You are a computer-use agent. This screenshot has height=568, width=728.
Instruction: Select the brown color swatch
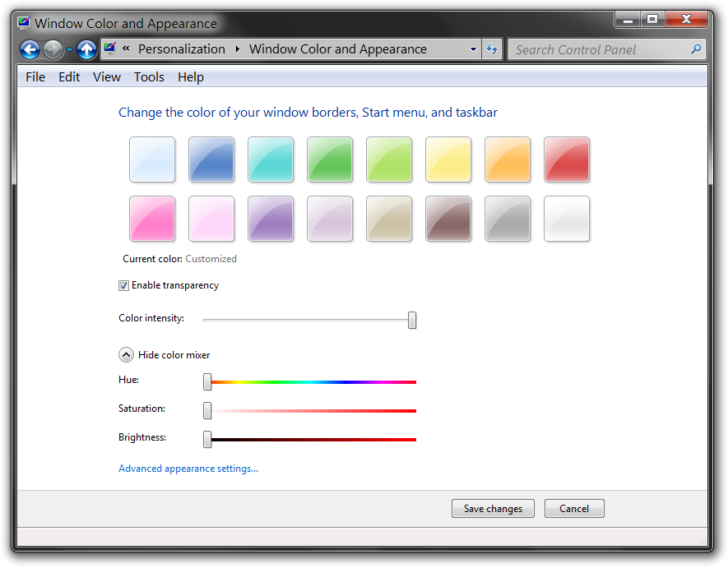pos(448,219)
